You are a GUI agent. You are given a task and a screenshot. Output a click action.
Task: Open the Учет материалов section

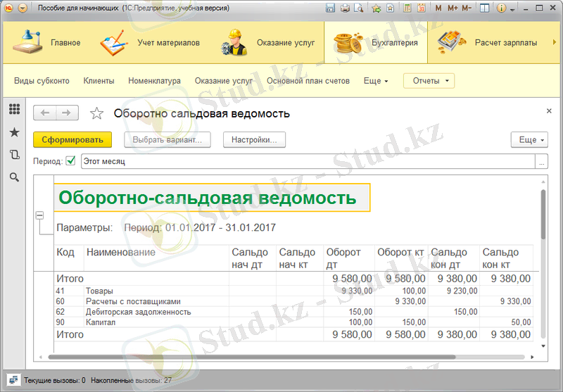click(150, 42)
